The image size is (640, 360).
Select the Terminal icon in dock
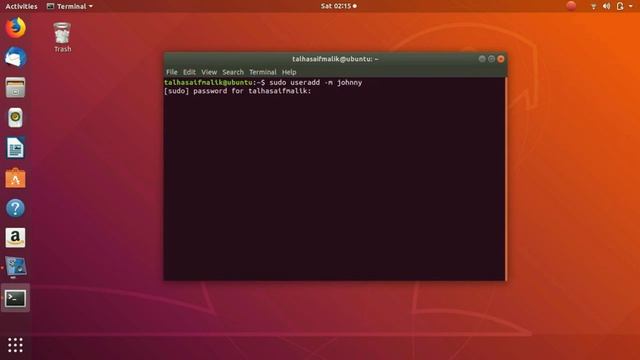click(16, 298)
